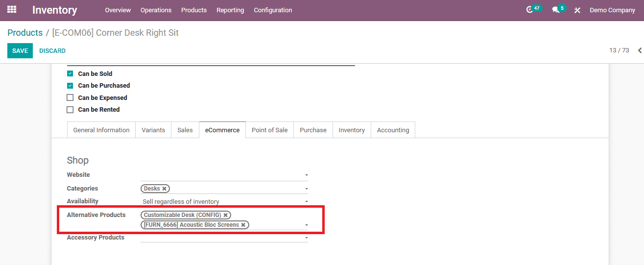This screenshot has height=265, width=644.
Task: Open the Availability dropdown
Action: coord(224,201)
